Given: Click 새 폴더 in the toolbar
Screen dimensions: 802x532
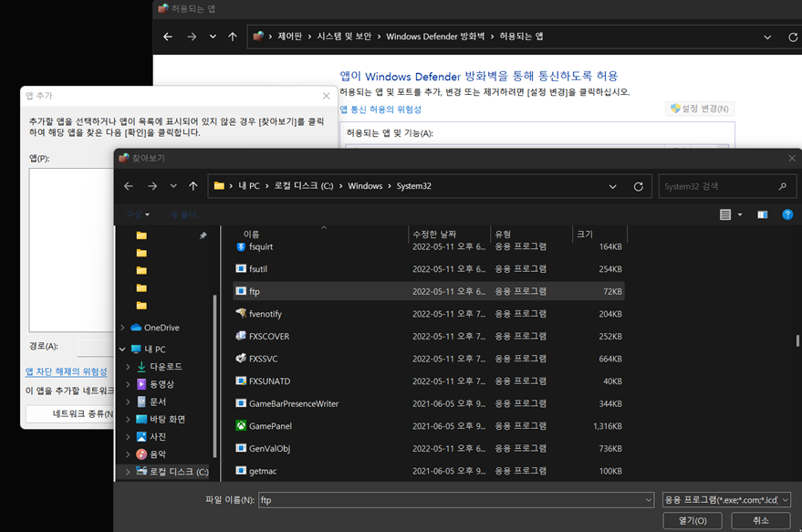Looking at the screenshot, I should point(183,214).
